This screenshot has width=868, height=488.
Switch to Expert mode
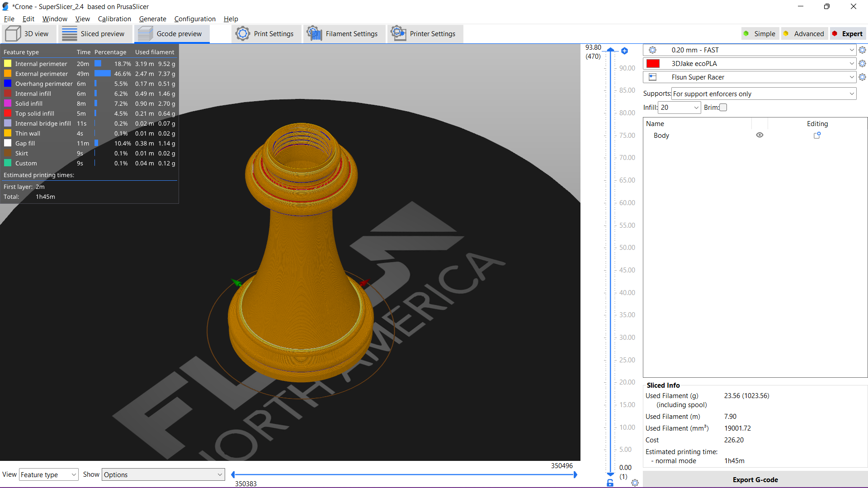[x=848, y=34]
